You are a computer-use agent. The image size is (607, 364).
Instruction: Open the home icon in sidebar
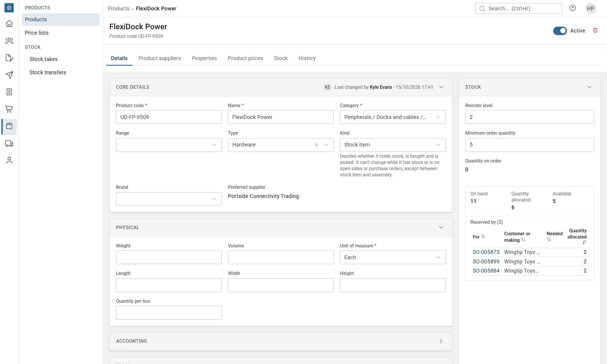pyautogui.click(x=9, y=23)
